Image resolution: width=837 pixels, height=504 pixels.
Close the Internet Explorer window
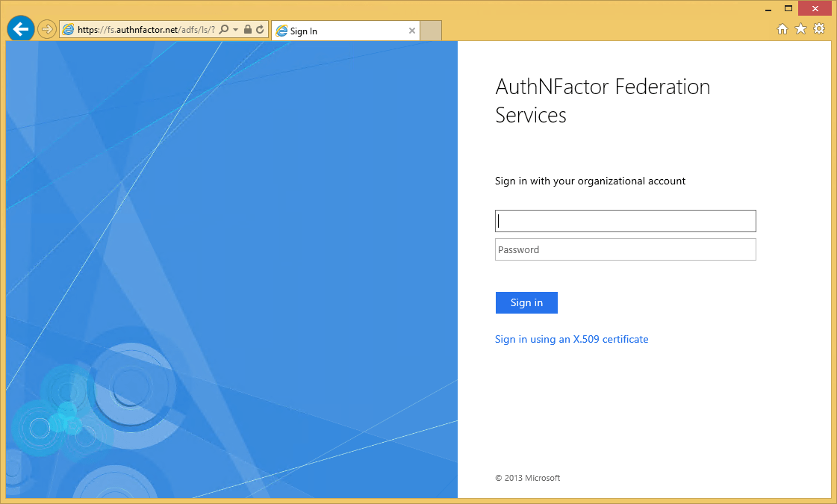pyautogui.click(x=815, y=8)
